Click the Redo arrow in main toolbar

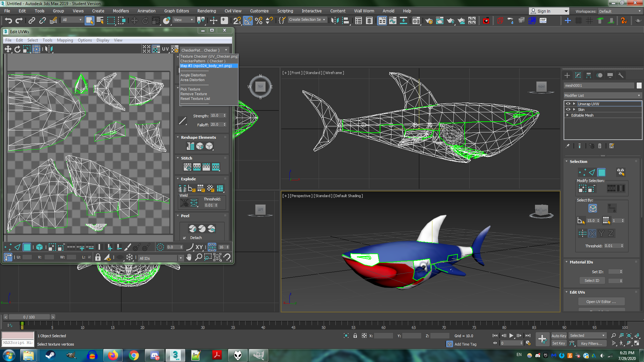[x=19, y=21]
